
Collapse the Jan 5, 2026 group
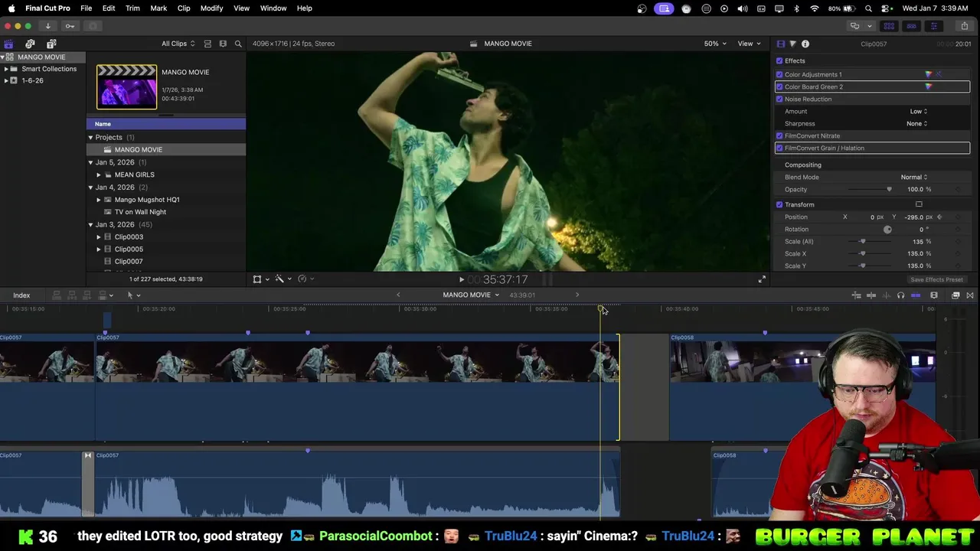click(x=90, y=162)
